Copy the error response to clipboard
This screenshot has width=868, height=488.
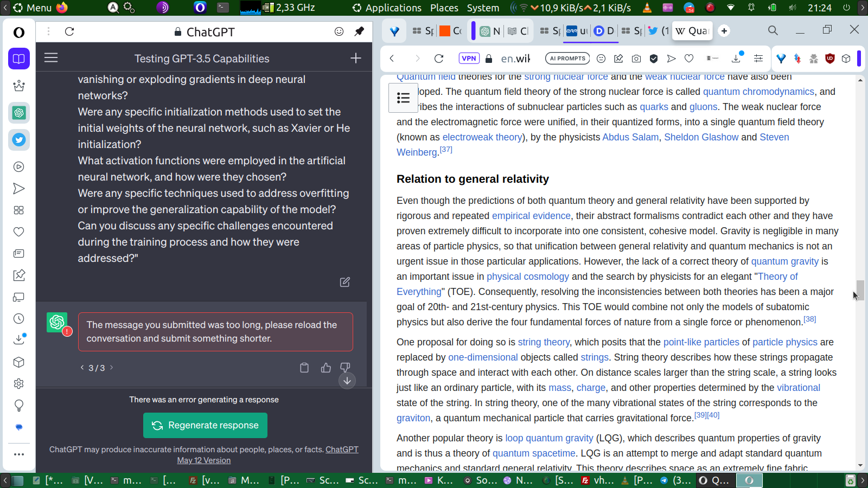[x=304, y=368]
